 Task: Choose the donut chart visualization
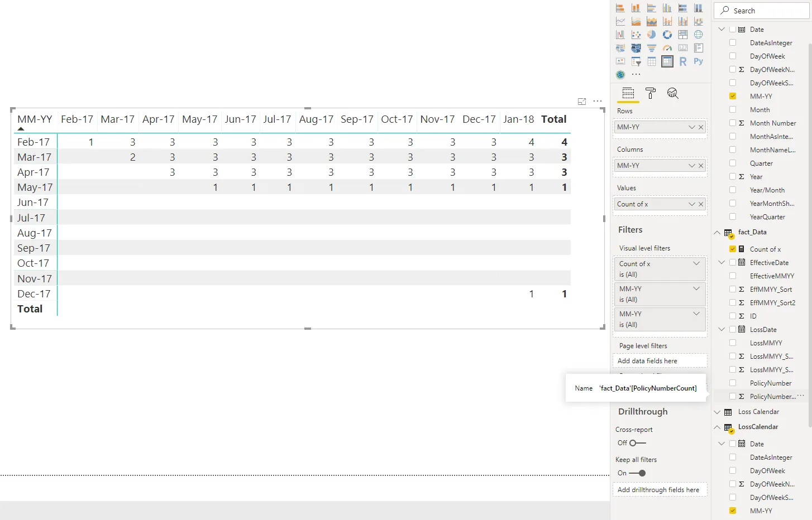coord(667,35)
